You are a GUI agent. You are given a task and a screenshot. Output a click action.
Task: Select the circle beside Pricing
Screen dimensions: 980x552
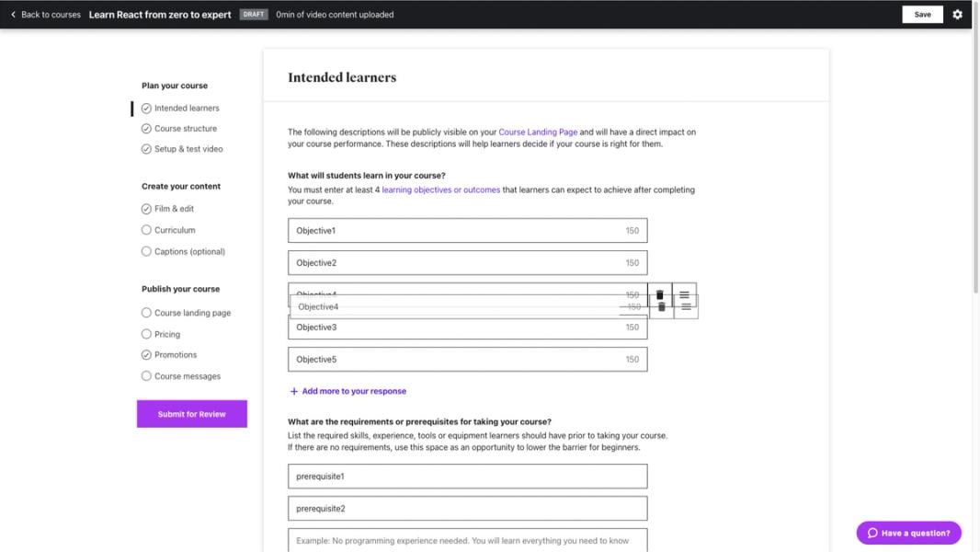(146, 333)
